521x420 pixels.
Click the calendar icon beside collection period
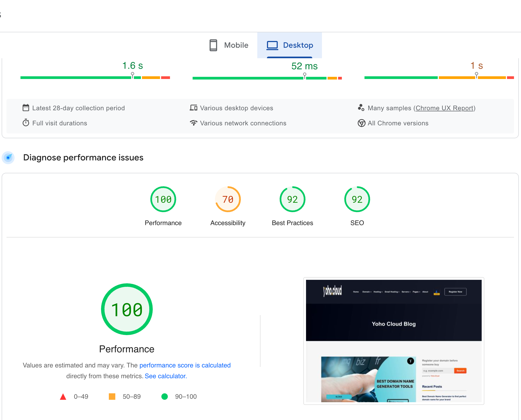[26, 108]
